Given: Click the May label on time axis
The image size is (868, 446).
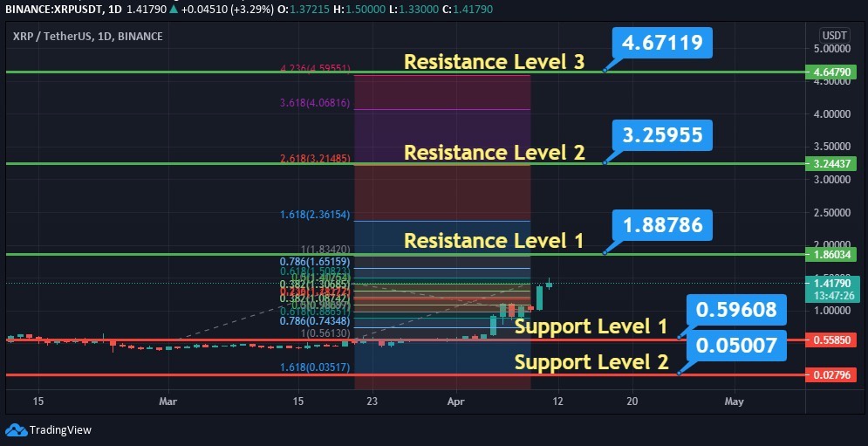Looking at the screenshot, I should pos(734,401).
